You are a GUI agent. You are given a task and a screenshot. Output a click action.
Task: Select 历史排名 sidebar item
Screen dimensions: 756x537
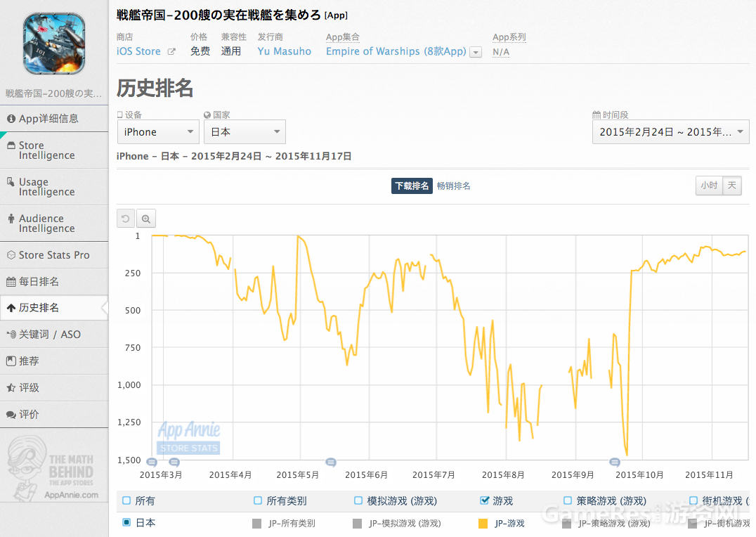click(54, 308)
